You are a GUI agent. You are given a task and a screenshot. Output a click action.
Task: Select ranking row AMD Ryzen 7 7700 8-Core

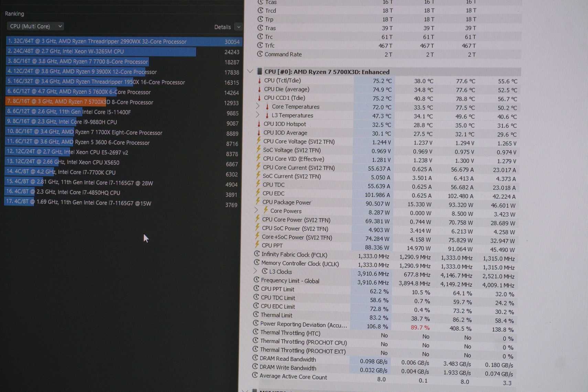[124, 62]
